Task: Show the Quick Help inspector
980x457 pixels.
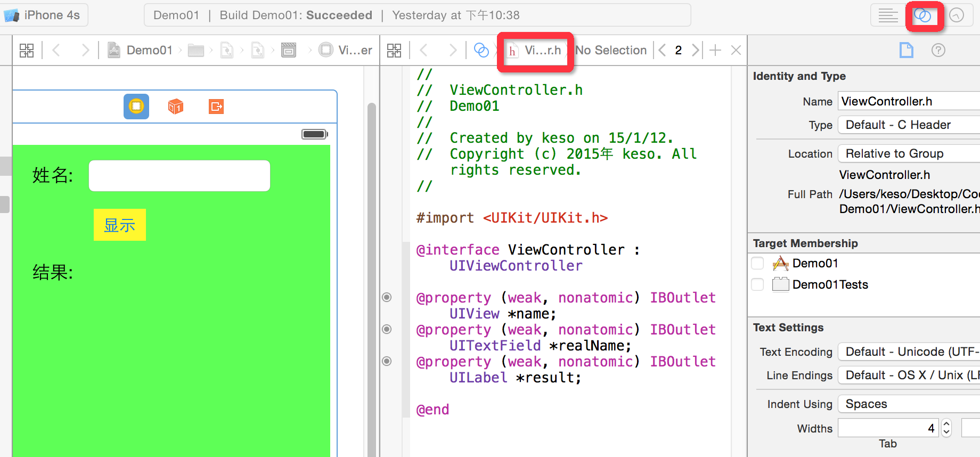Action: coord(938,50)
